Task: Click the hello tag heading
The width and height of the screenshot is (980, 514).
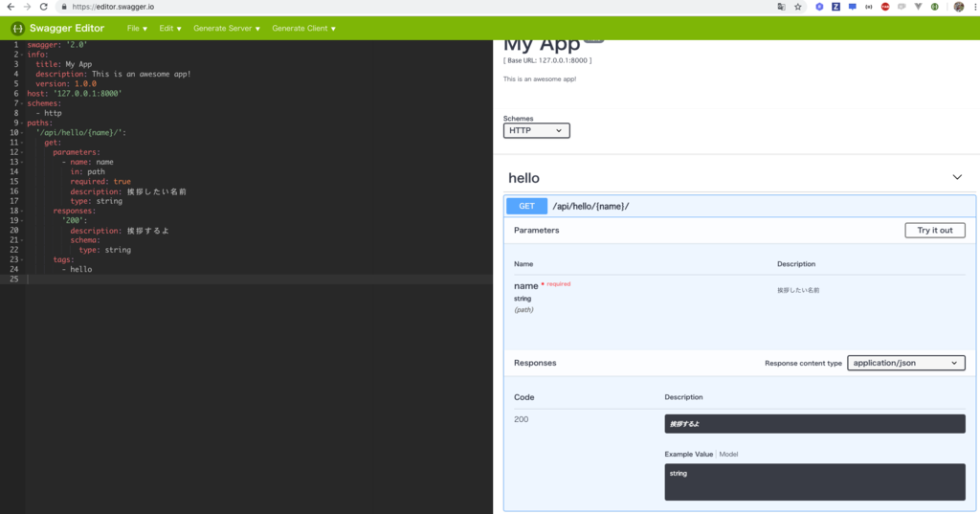Action: point(523,178)
